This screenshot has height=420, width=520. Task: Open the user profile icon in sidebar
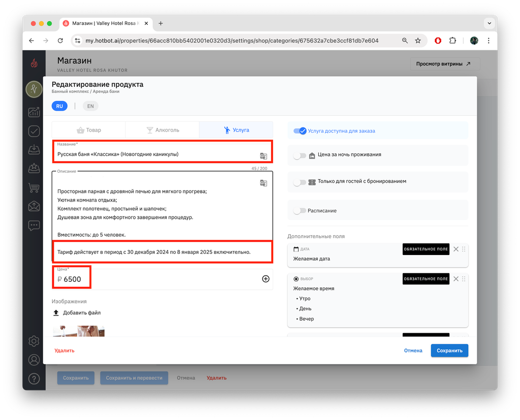pos(34,360)
